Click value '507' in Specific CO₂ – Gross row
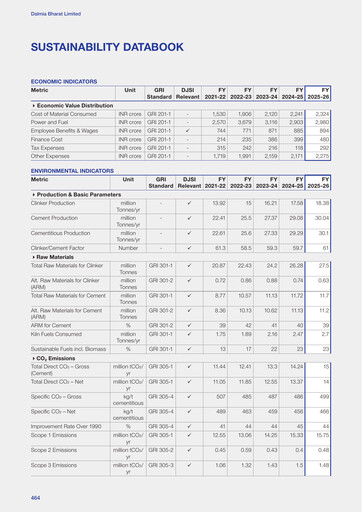 point(221,397)
